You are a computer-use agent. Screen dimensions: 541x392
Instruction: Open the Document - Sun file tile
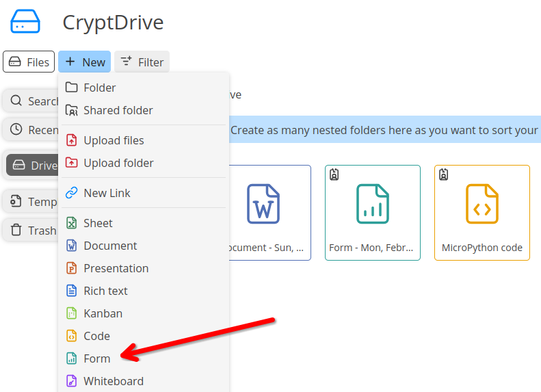click(x=269, y=213)
